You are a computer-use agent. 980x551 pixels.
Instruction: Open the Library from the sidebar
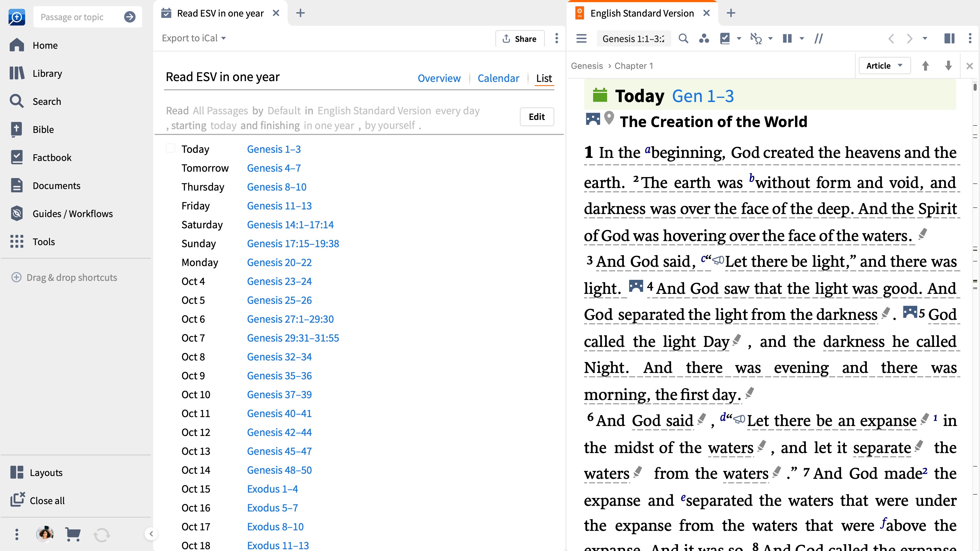36,73
